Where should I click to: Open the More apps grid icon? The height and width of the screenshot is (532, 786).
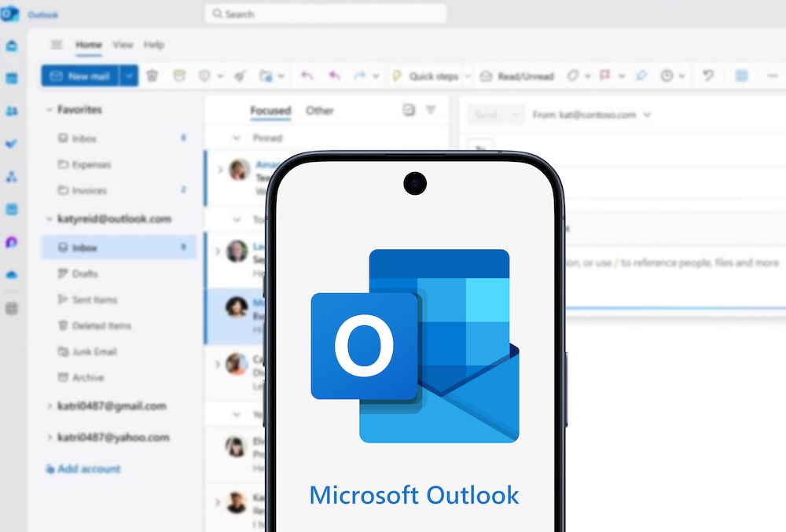[x=12, y=308]
